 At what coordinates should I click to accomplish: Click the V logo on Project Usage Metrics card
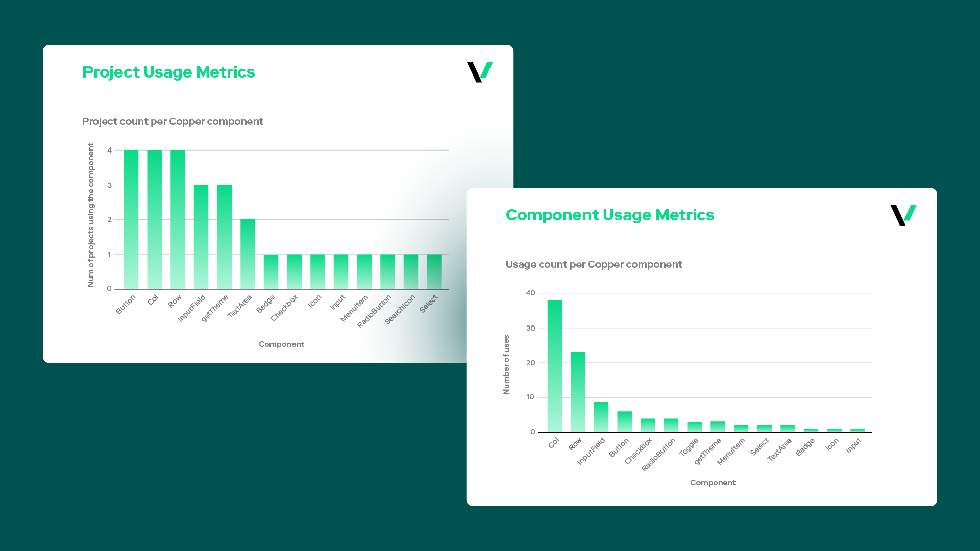[479, 71]
